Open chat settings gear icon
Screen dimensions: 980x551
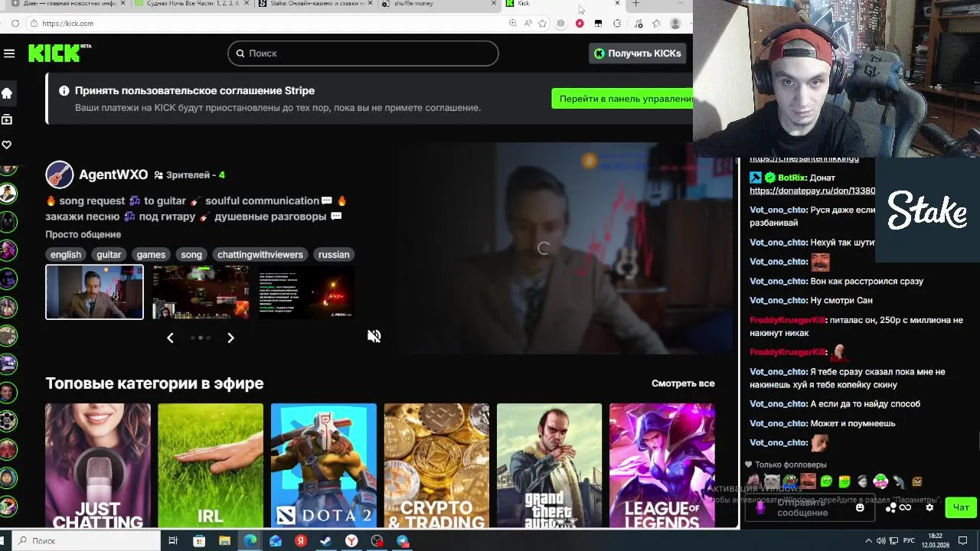(x=929, y=507)
